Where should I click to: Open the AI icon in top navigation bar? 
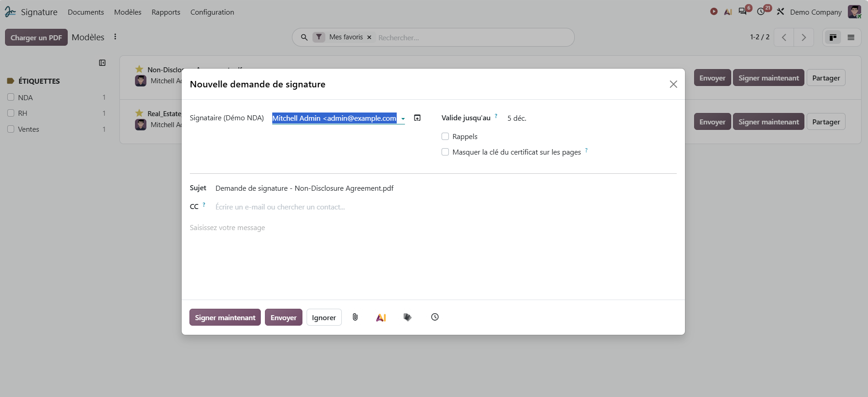tap(728, 12)
